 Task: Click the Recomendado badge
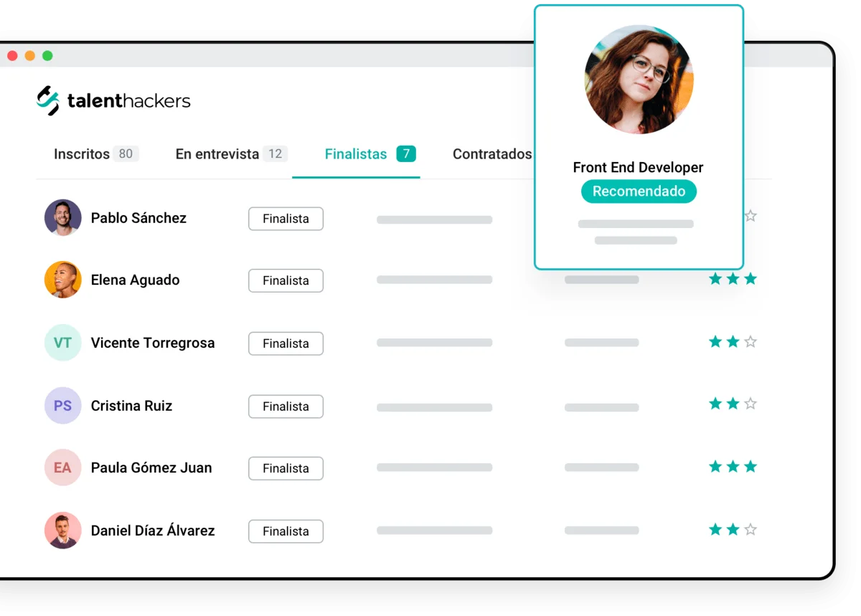coord(639,191)
